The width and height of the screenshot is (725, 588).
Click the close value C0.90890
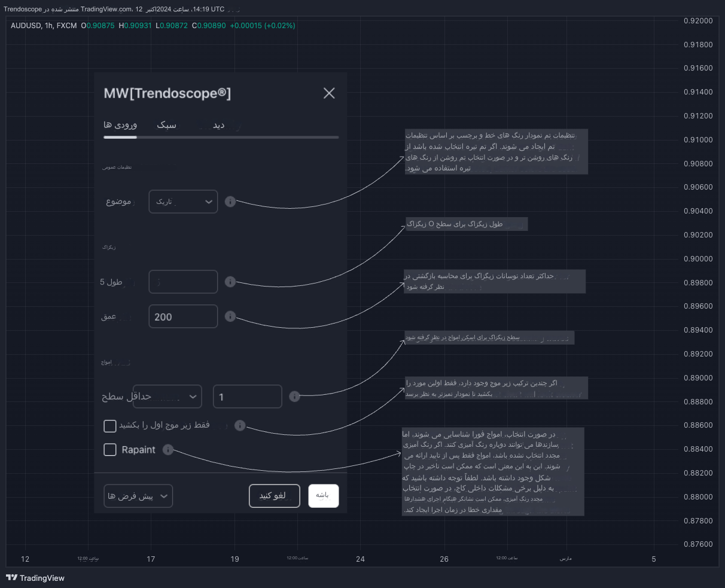point(209,26)
